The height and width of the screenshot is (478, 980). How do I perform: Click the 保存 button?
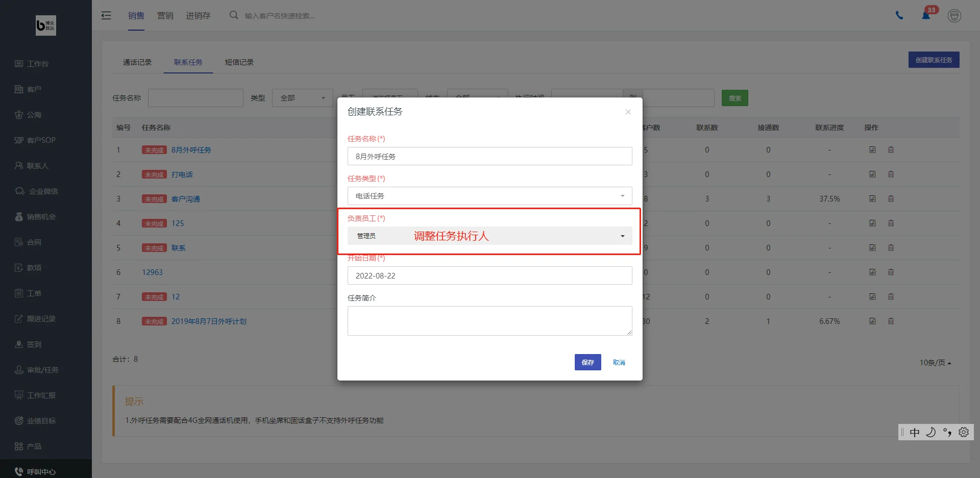[x=588, y=362]
